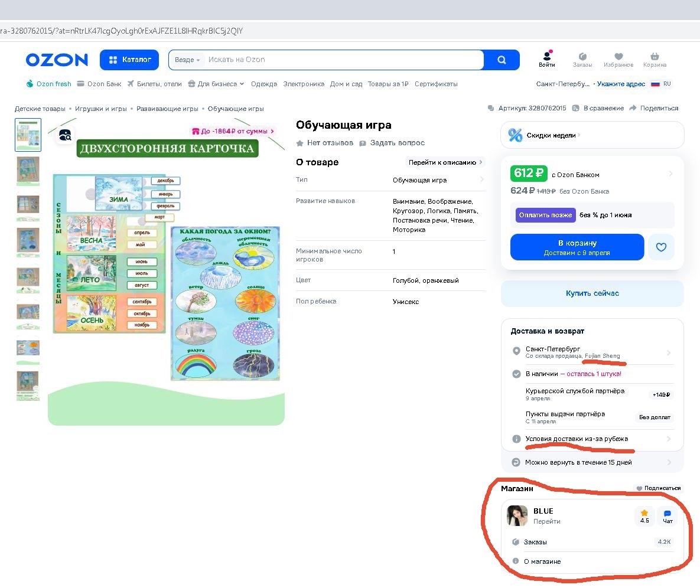Image resolution: width=700 pixels, height=588 pixels.
Task: Click the Купить сейчас button
Action: click(x=591, y=293)
